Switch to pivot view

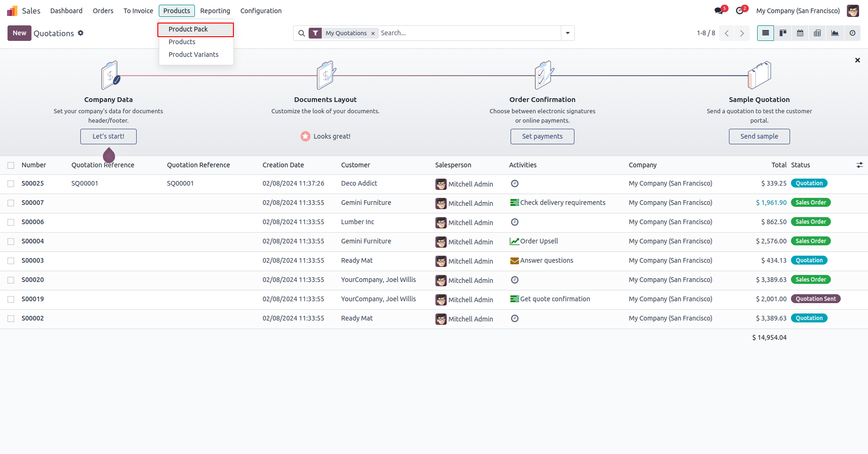[x=817, y=33]
